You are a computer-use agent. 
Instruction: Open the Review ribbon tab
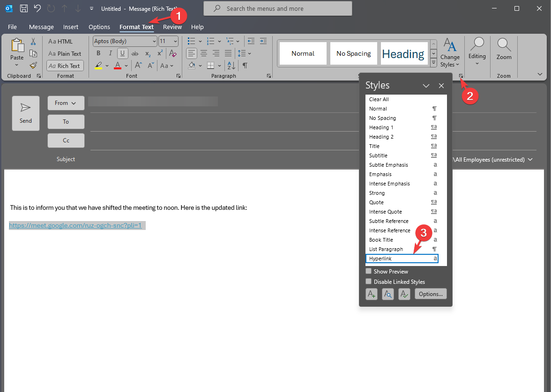pyautogui.click(x=172, y=27)
